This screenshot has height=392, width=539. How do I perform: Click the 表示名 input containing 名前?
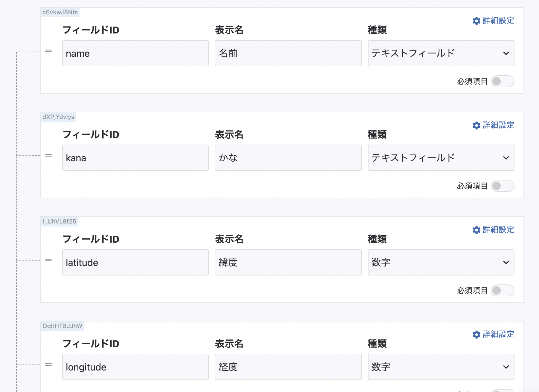pos(288,53)
